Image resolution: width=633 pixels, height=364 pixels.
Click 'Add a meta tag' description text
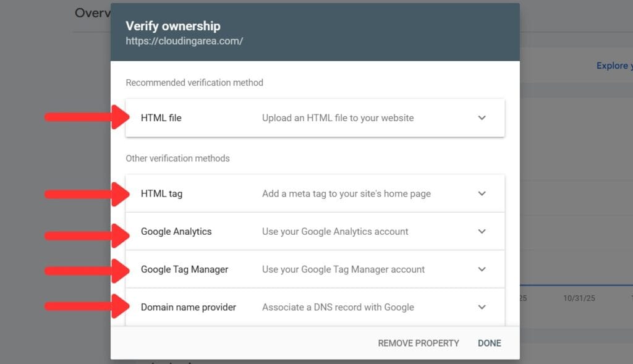click(x=346, y=193)
